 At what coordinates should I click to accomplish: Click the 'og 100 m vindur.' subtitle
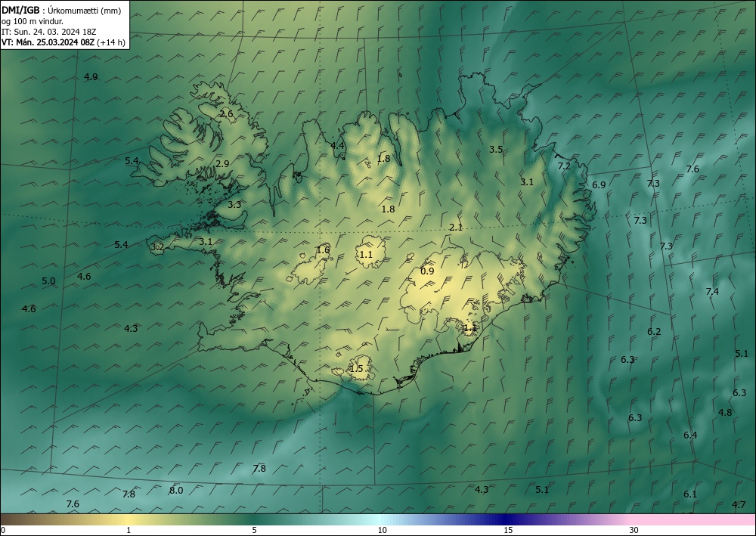click(x=33, y=21)
